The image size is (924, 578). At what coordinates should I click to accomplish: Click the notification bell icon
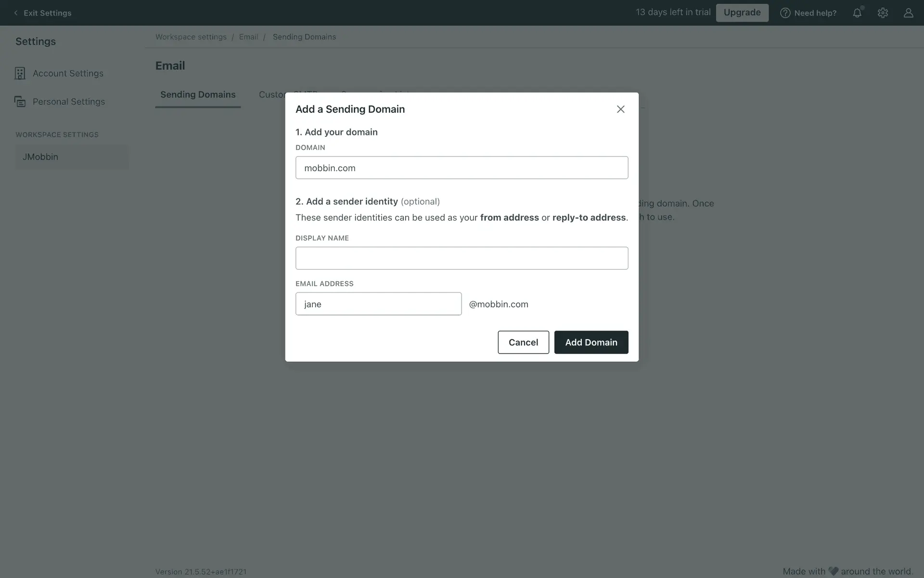click(857, 13)
